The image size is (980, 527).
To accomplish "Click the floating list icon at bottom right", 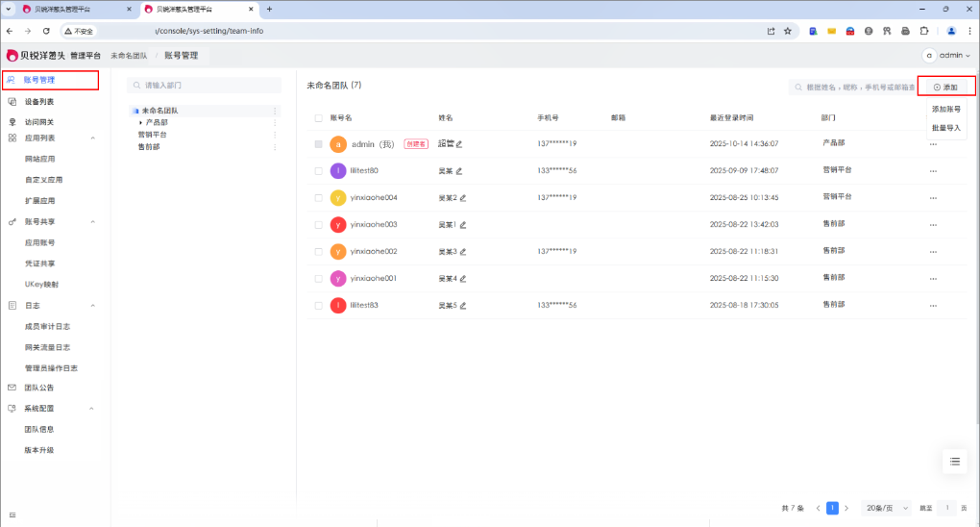I will [x=955, y=462].
